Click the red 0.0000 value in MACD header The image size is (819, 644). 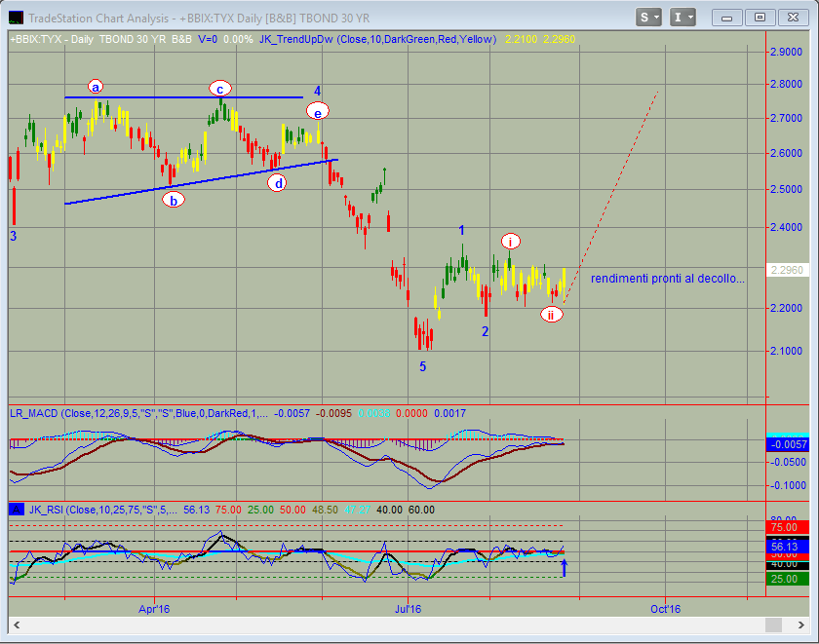411,413
